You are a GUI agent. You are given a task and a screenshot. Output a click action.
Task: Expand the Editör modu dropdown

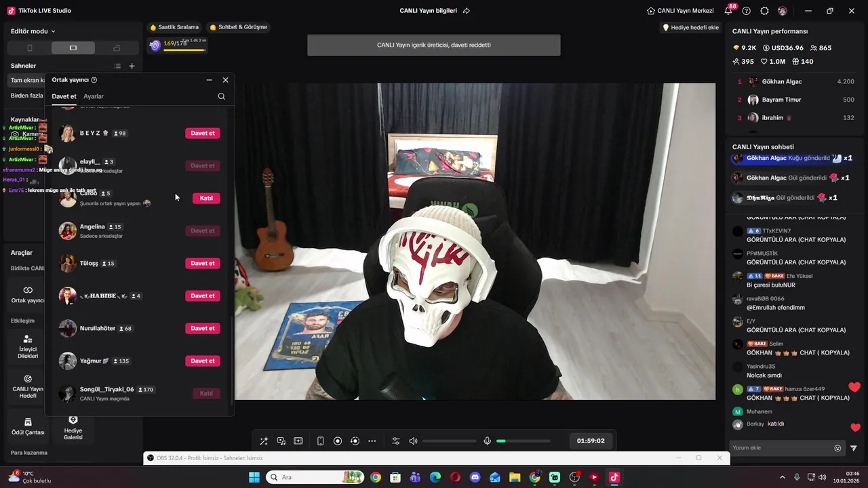coord(33,31)
